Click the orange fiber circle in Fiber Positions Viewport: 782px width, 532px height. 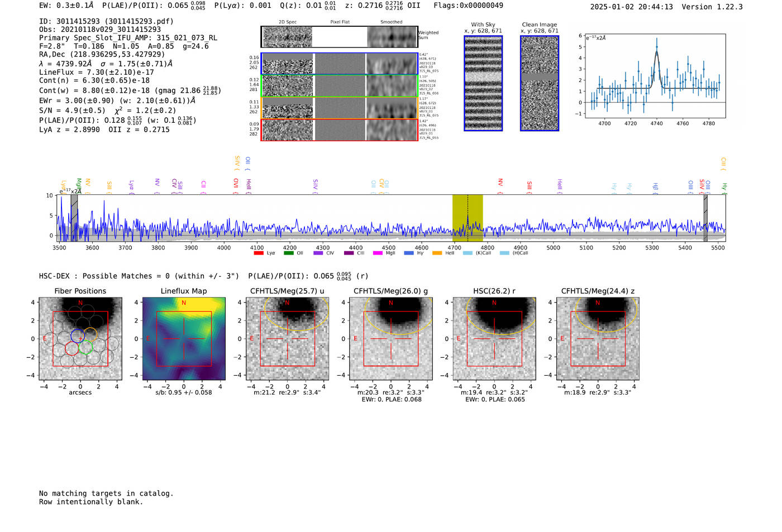(90, 334)
